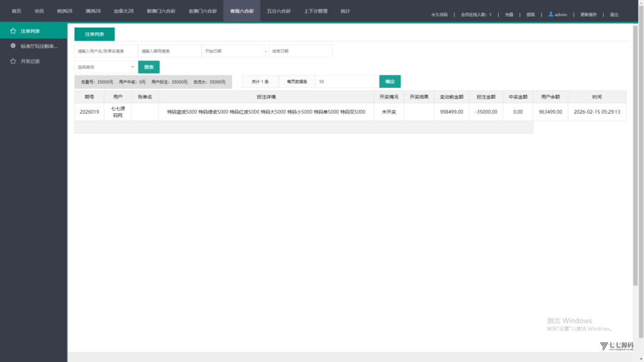Go to 上下分管理 in the top navigation

(315, 11)
